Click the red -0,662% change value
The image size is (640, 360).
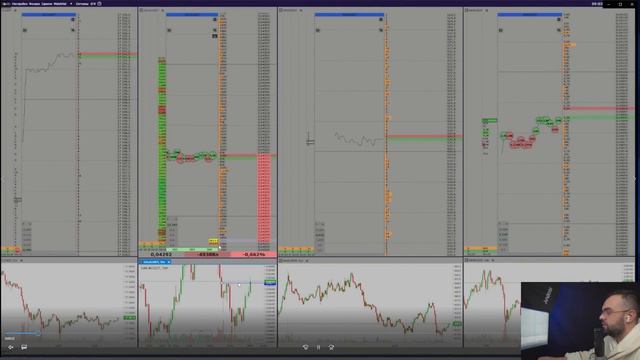tap(254, 254)
